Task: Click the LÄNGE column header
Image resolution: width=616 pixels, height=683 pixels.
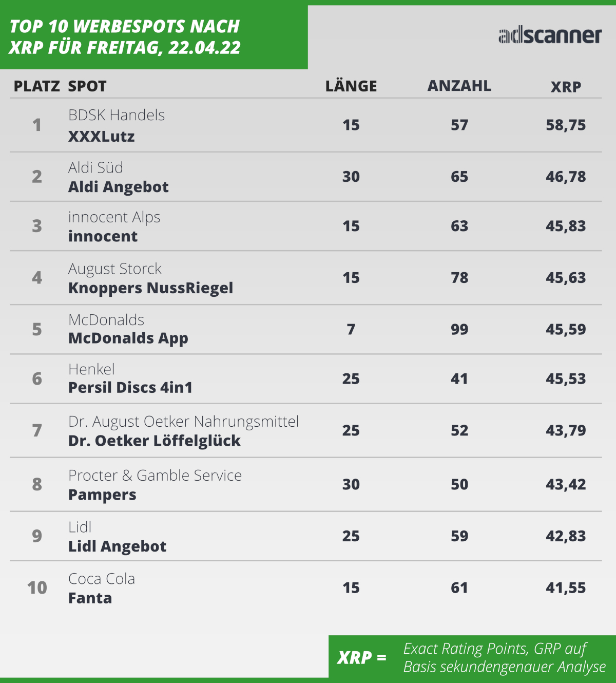Action: point(351,85)
